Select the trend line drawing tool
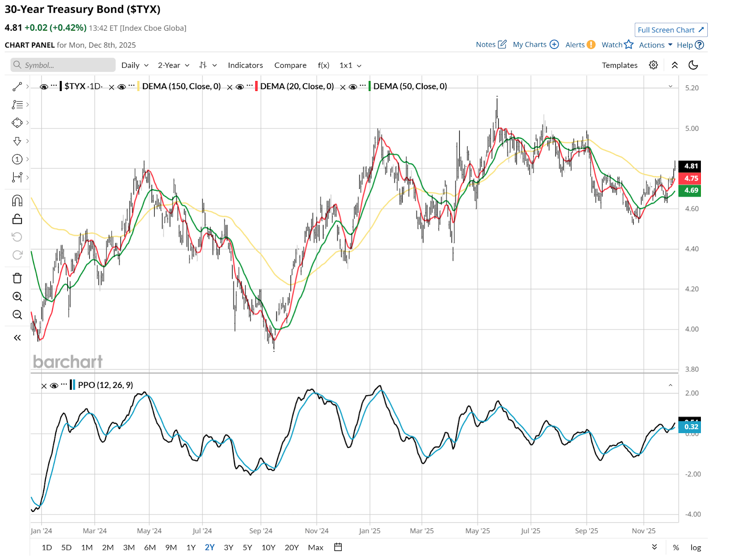This screenshot has width=732, height=560. pos(17,86)
